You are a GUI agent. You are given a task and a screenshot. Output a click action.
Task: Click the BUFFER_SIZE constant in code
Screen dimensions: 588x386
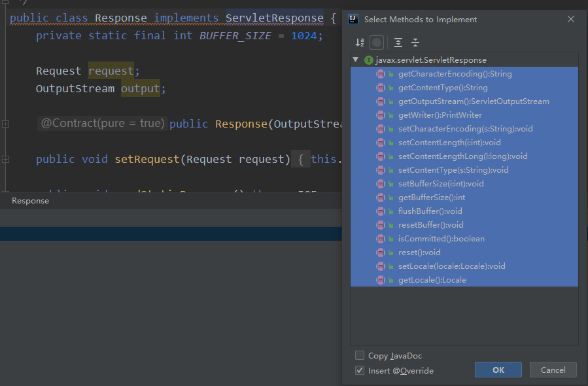click(235, 35)
